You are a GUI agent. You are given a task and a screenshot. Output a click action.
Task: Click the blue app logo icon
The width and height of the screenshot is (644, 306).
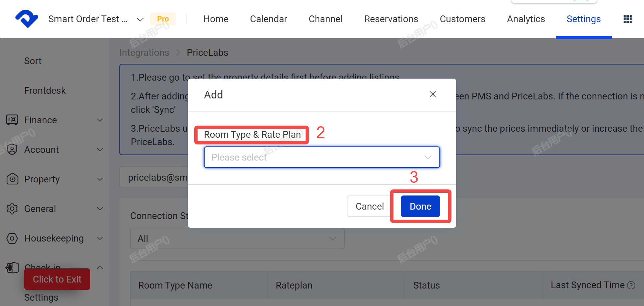[26, 19]
